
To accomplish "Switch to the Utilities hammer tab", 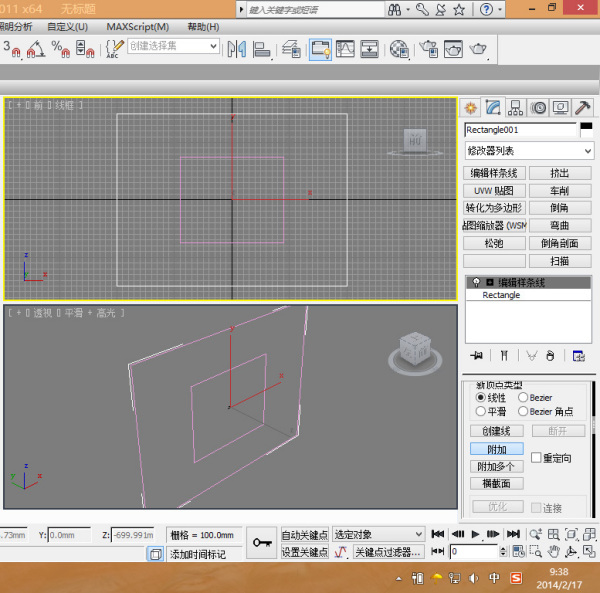I will pos(582,108).
